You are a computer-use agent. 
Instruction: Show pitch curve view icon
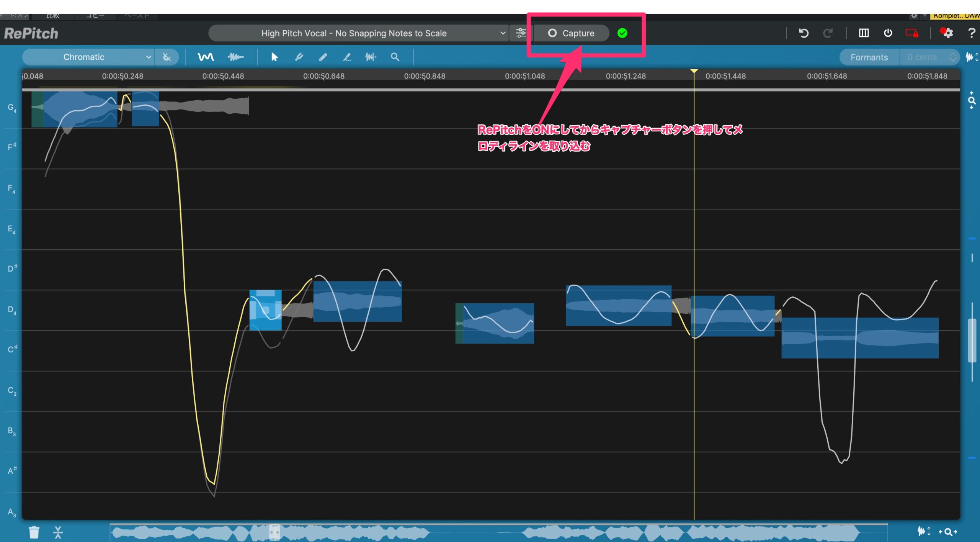coord(206,57)
